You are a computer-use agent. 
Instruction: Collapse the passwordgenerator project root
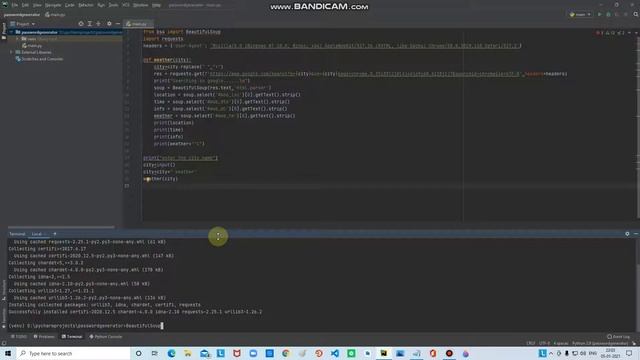tap(11, 32)
